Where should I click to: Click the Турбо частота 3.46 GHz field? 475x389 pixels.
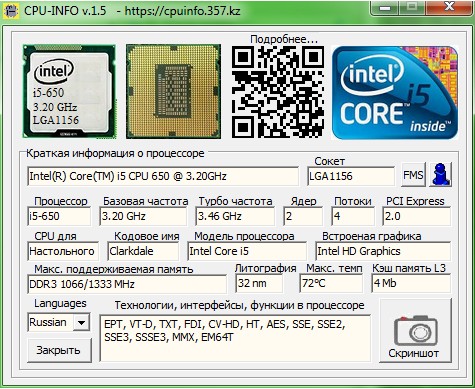(x=235, y=216)
